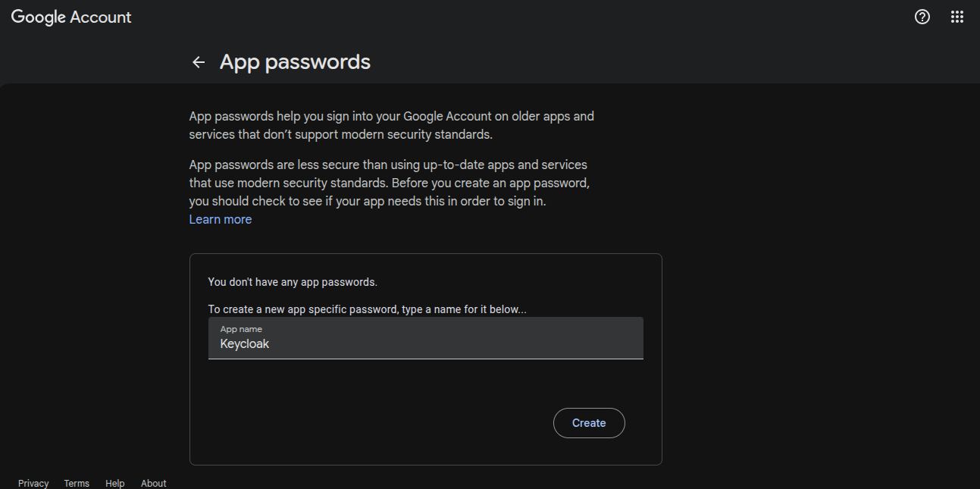Click the typed text Keycloak
The image size is (980, 489).
[245, 343]
